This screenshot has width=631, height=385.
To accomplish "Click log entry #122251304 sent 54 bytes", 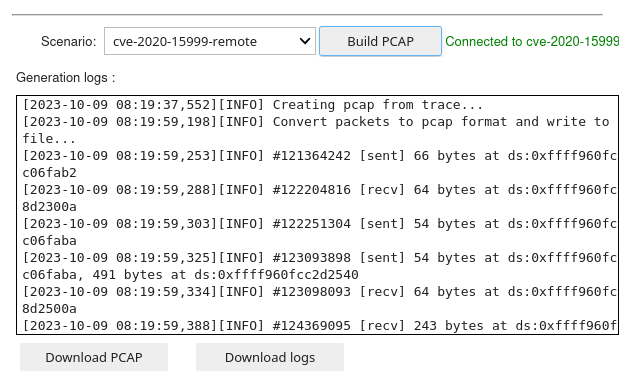I will coord(319,232).
